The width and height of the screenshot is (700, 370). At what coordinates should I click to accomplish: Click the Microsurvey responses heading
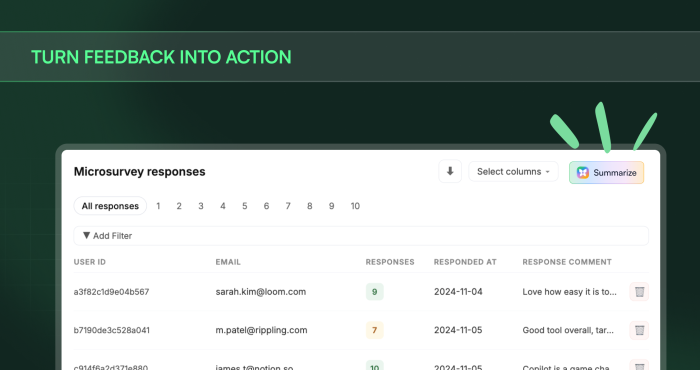pos(140,172)
